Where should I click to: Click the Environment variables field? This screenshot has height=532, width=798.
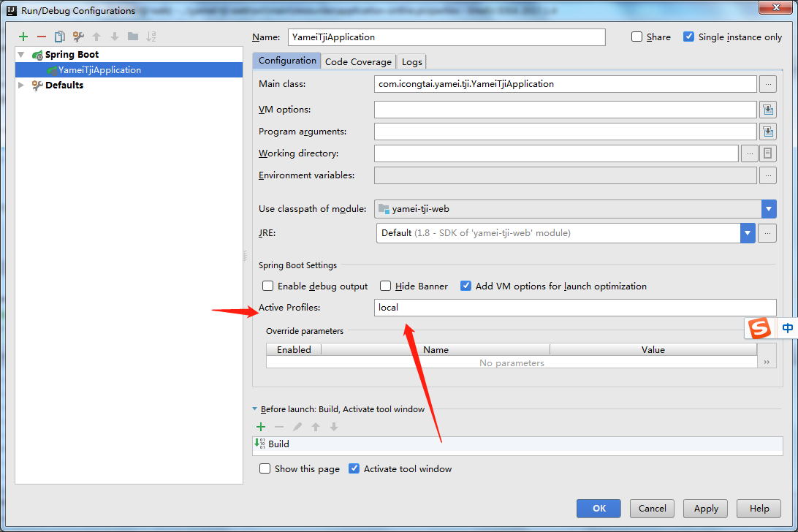[x=566, y=175]
